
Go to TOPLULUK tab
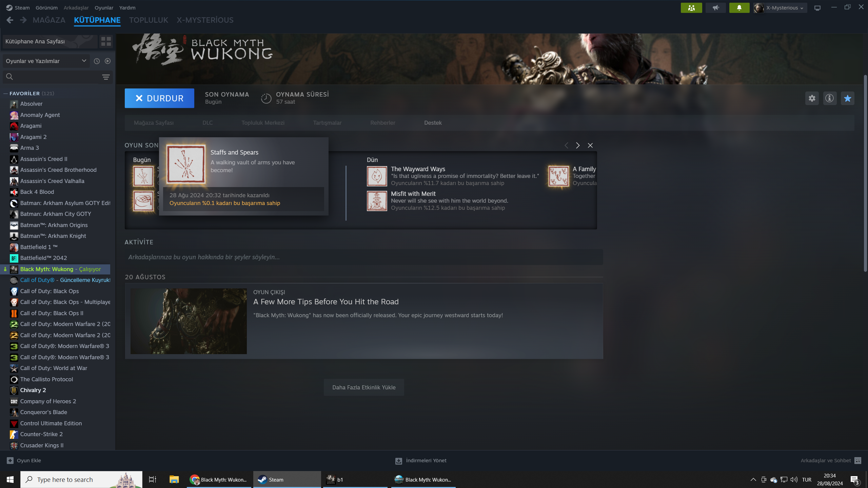tap(149, 20)
